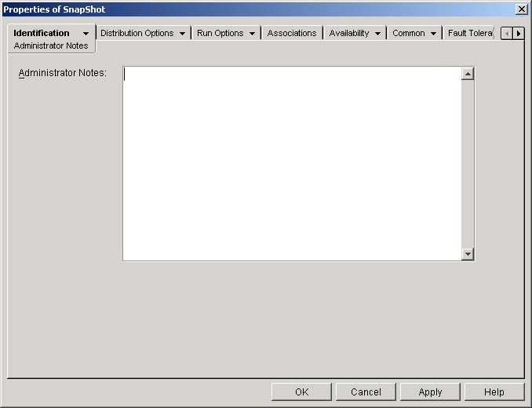
Task: Click the notes scrollbar down arrow
Action: (468, 253)
